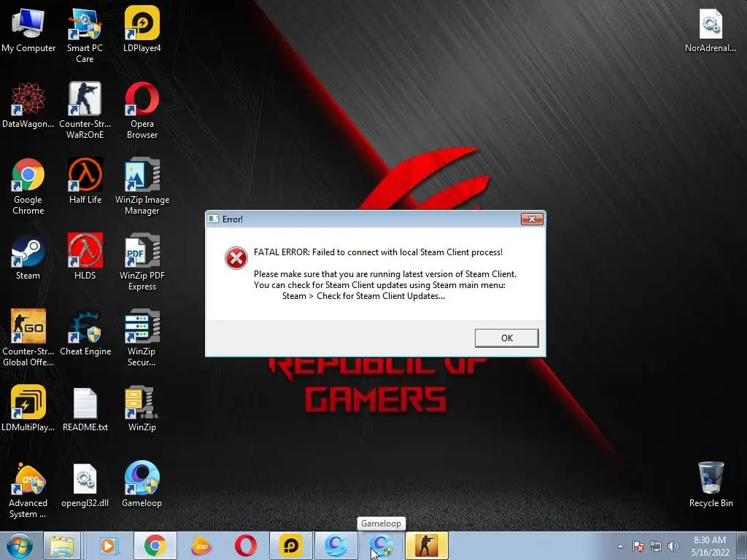The height and width of the screenshot is (560, 747).
Task: Select the Half Life desktop icon
Action: pyautogui.click(x=85, y=181)
